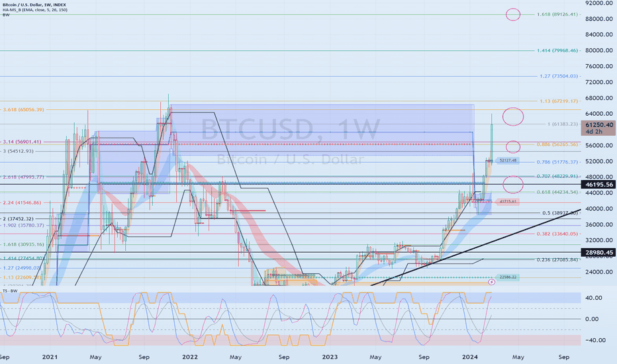Click the Fib label 1.414 (79968.46)

pos(557,51)
